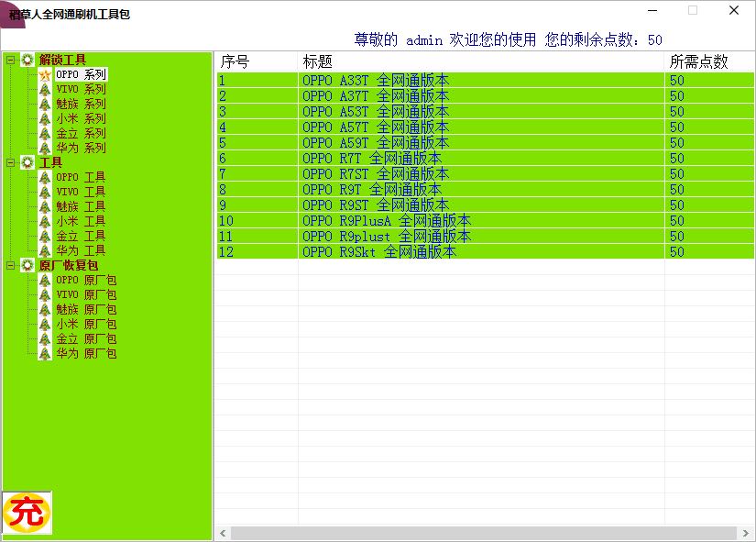Click the wreath icon next to 原厂恢复包
Viewport: 756px width, 542px height.
(27, 265)
